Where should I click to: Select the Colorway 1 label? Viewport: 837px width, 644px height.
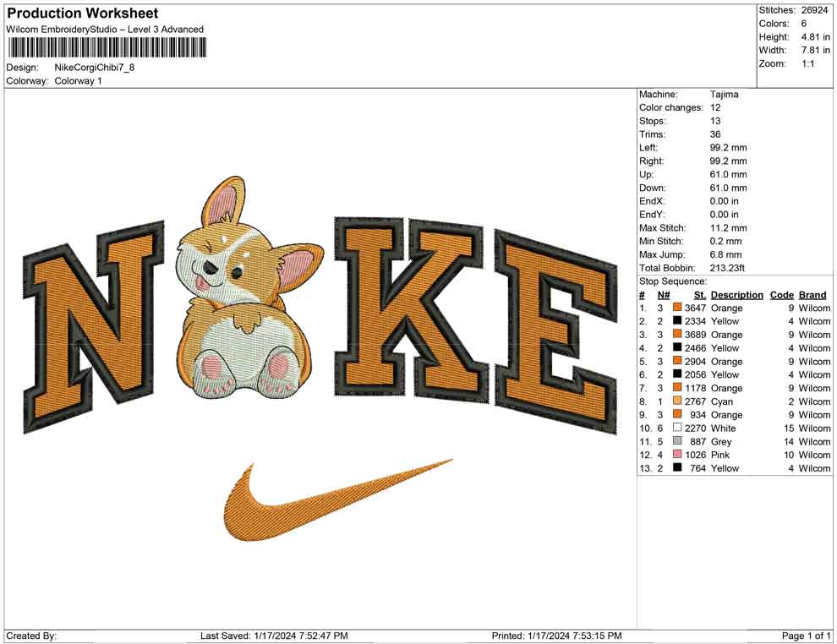click(x=80, y=82)
